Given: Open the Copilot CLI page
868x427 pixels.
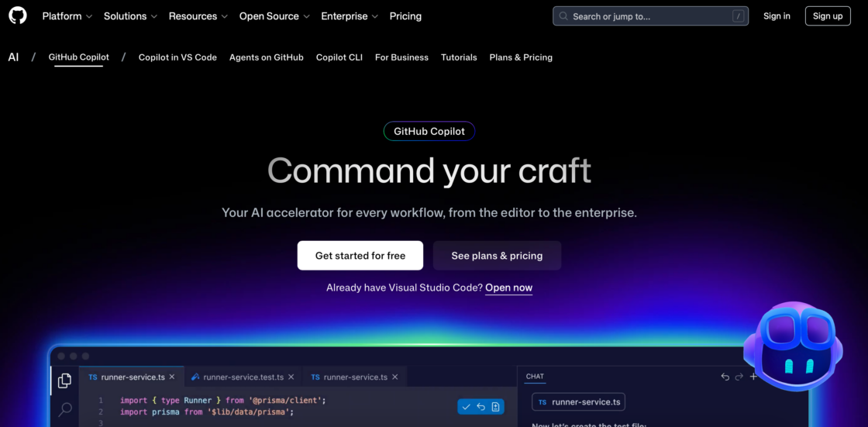Looking at the screenshot, I should click(x=339, y=57).
